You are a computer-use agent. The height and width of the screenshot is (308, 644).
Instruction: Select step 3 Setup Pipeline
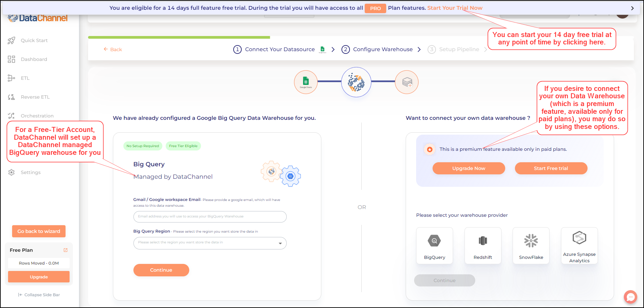(x=453, y=49)
